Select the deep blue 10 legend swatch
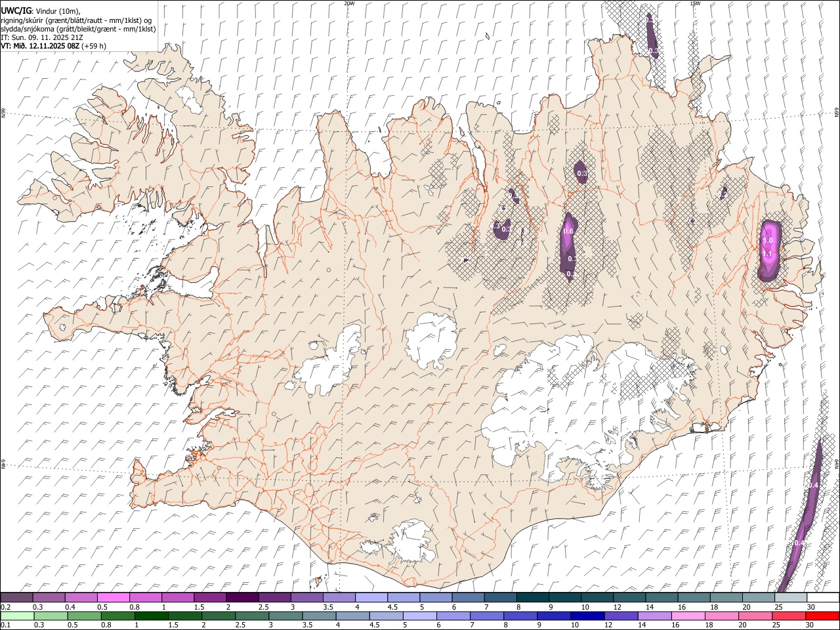This screenshot has height=630, width=840. coord(586,616)
